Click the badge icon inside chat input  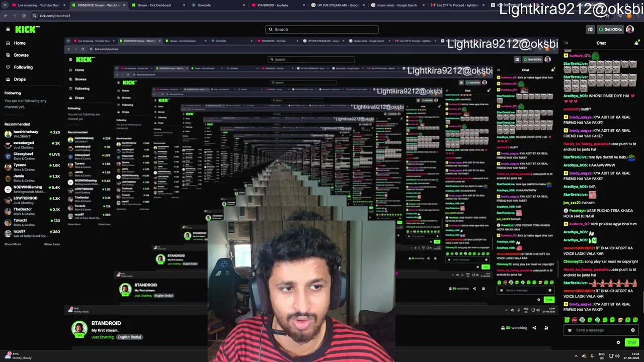[570, 330]
